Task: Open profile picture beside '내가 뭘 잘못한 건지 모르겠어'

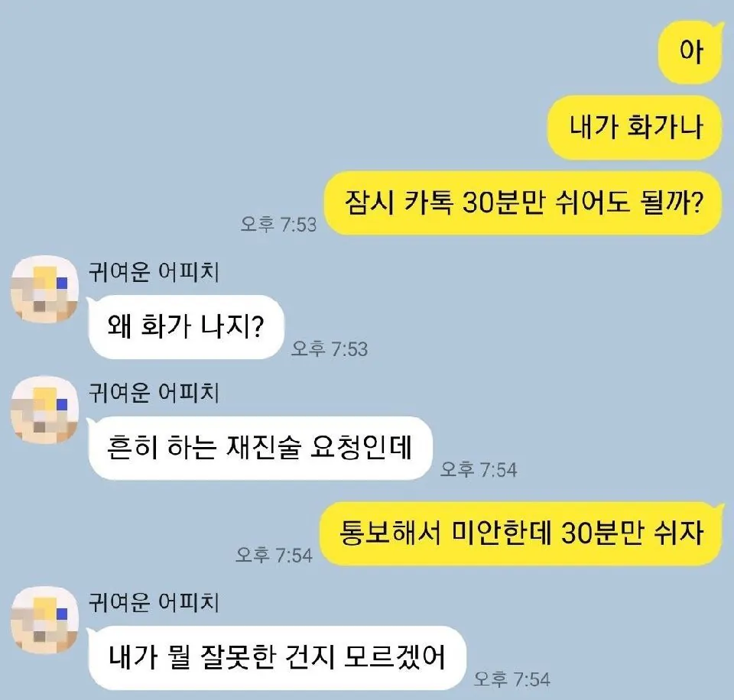Action: [x=44, y=620]
